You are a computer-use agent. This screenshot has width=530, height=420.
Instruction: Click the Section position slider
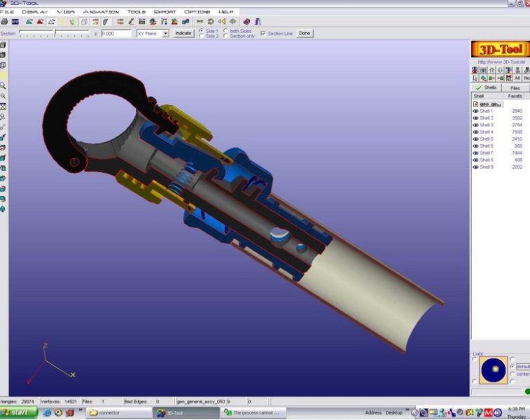coord(56,33)
